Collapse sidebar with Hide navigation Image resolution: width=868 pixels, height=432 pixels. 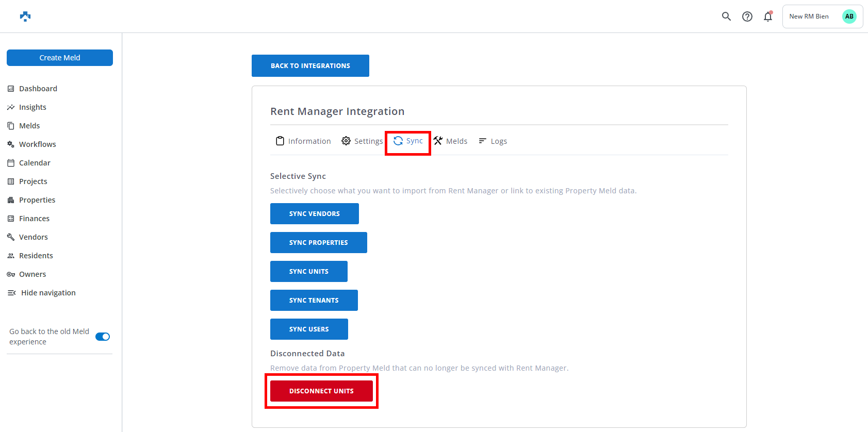click(x=48, y=293)
